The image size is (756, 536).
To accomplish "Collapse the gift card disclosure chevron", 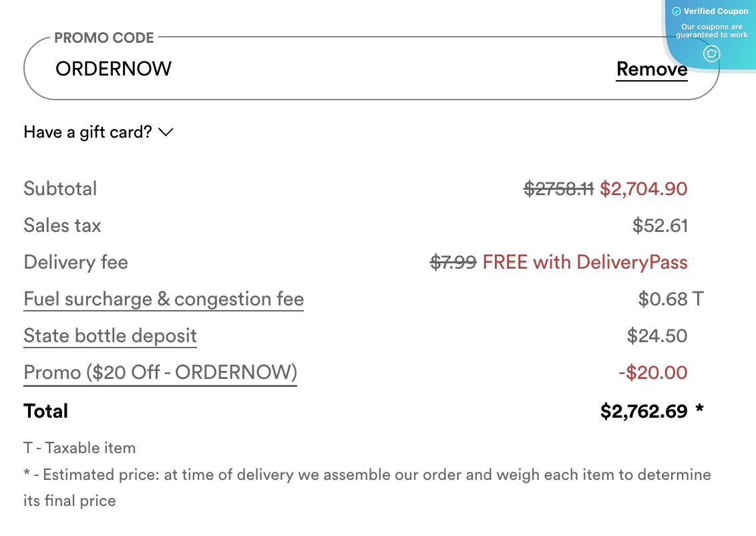I will 166,132.
